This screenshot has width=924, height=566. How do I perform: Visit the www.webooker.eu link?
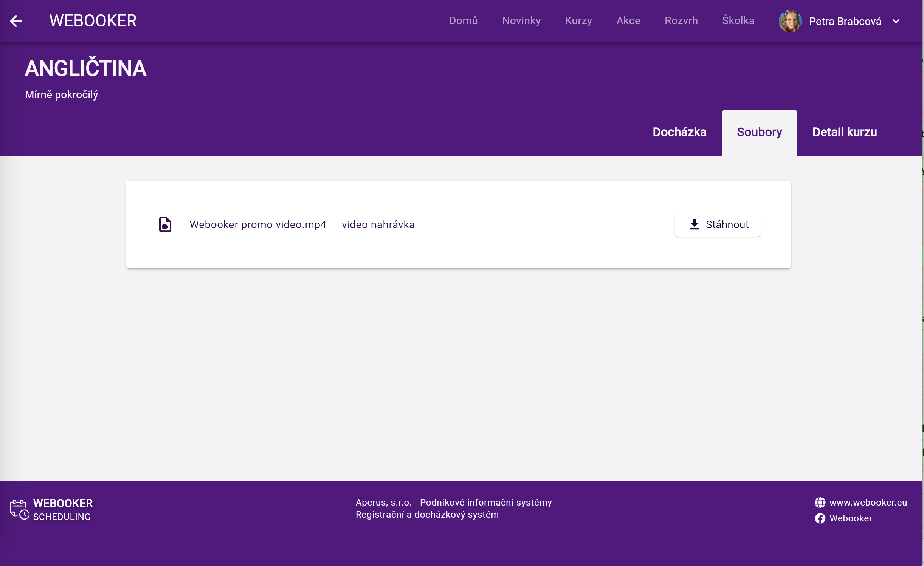coord(868,503)
